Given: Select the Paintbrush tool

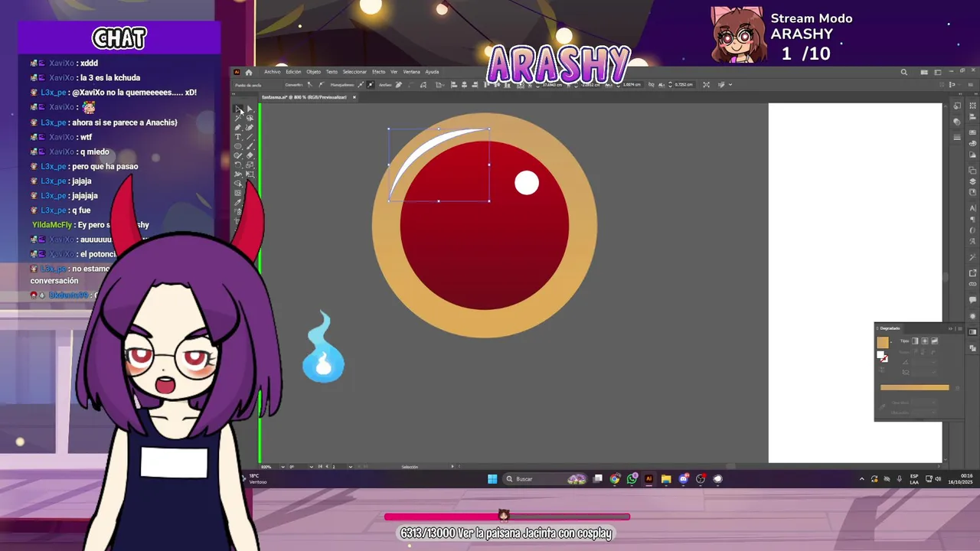Looking at the screenshot, I should 250,146.
